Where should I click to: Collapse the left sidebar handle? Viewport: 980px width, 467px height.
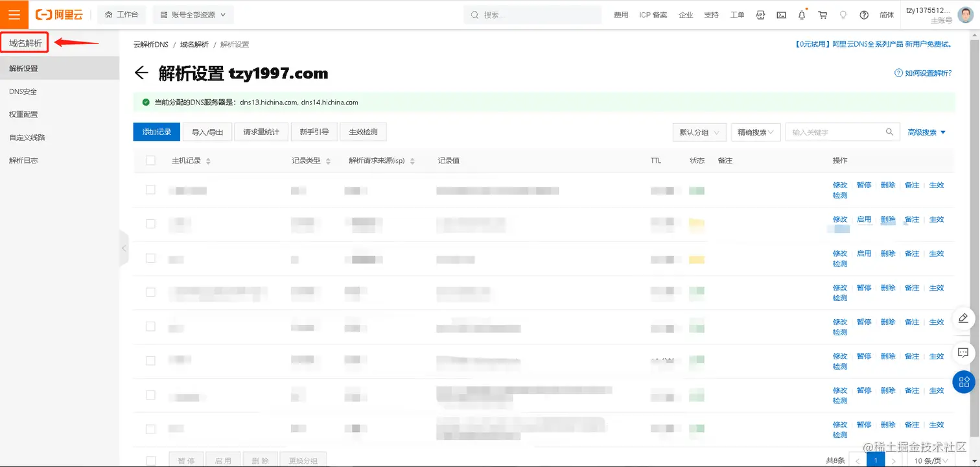coord(124,248)
